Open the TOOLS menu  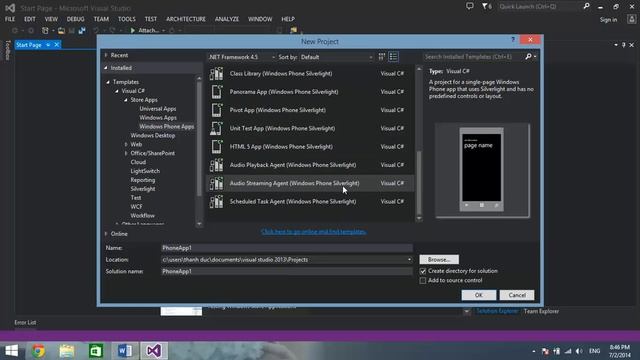(x=127, y=19)
